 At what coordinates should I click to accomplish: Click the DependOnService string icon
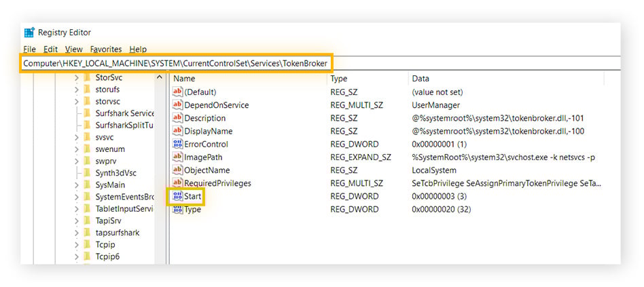click(177, 105)
